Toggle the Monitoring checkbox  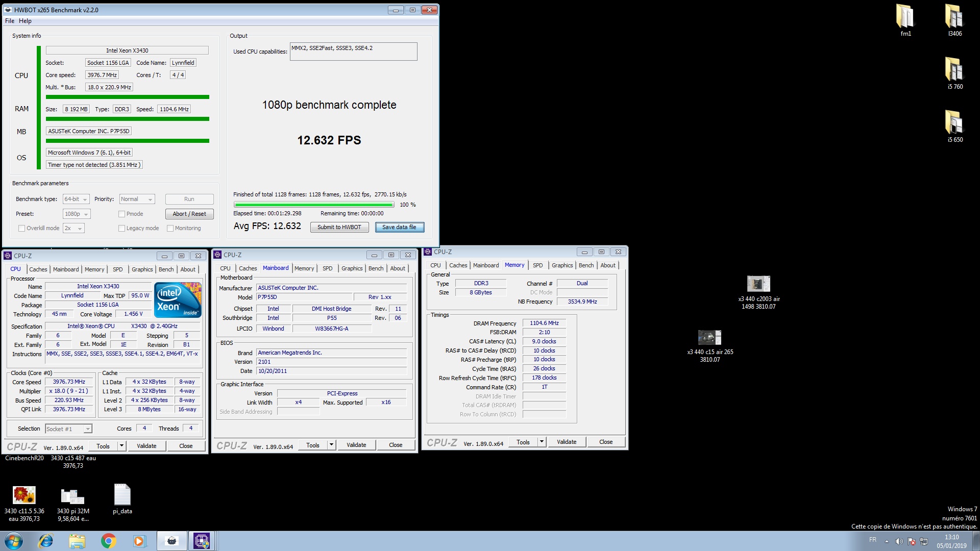(x=170, y=229)
